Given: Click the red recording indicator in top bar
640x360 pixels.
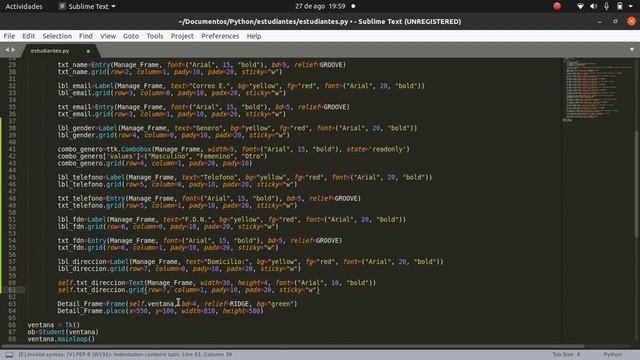Looking at the screenshot, I should click(557, 6).
